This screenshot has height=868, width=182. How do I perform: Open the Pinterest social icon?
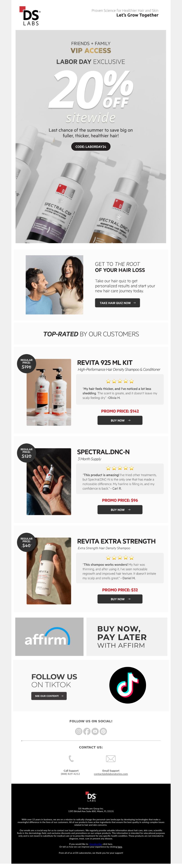[x=103, y=731]
